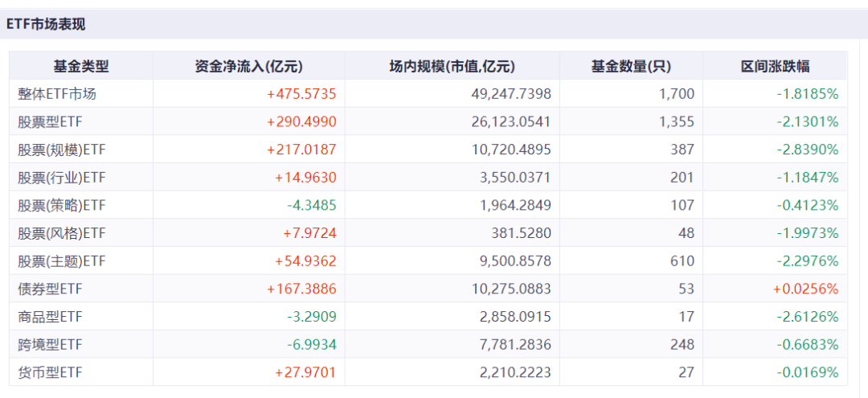Select the 股票型ETF row label

50,121
